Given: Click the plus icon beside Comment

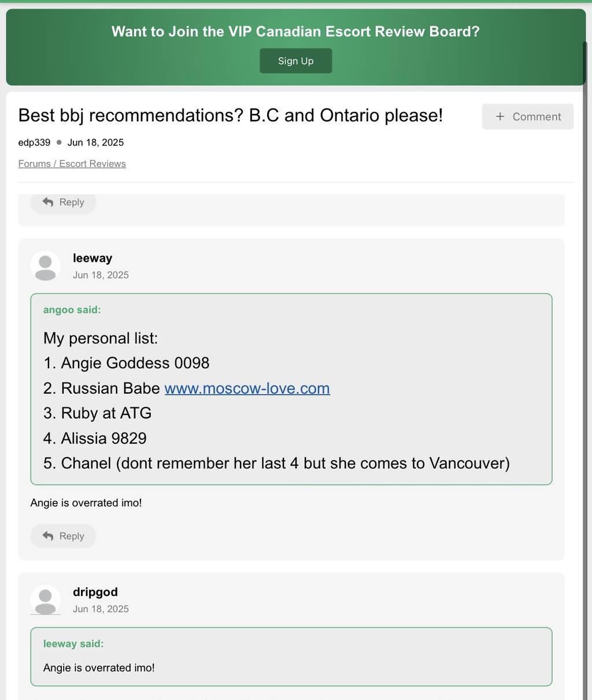Looking at the screenshot, I should [x=500, y=117].
